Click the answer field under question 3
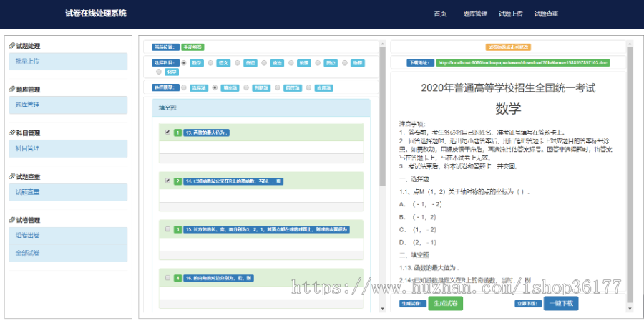644x321 pixels. click(x=261, y=244)
